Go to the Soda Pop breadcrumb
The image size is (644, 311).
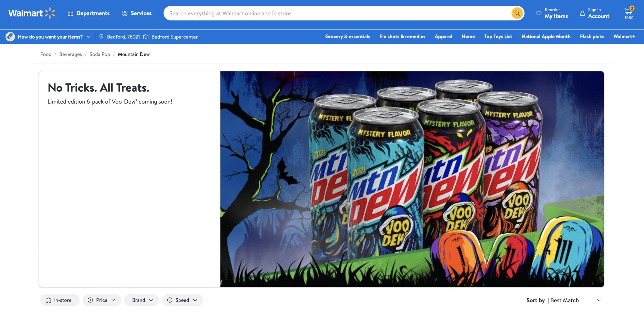coord(100,54)
